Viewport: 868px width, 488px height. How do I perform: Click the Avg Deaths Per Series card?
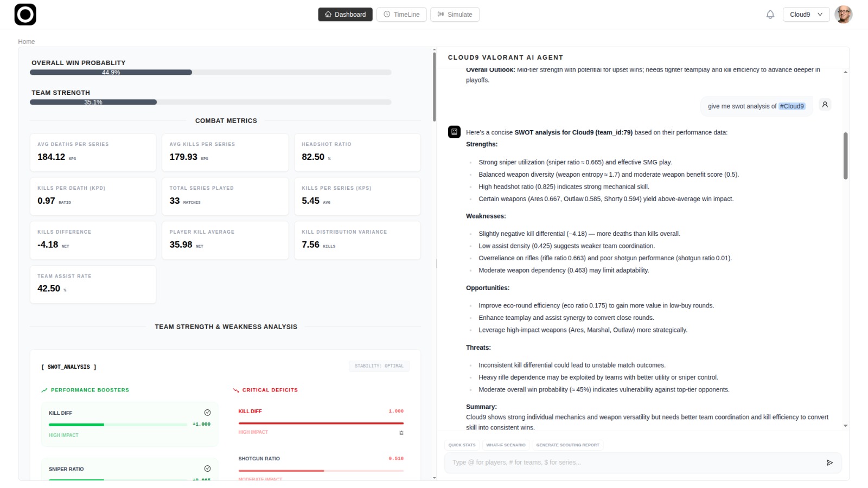pyautogui.click(x=93, y=152)
